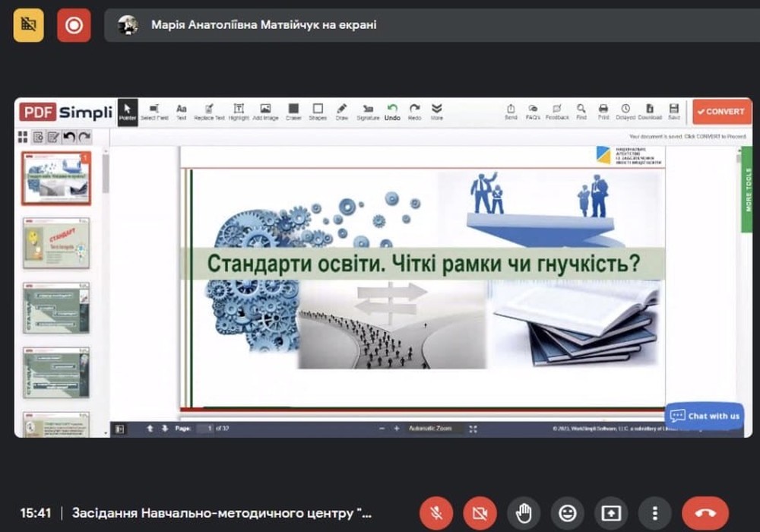Choose the Eraser tool
This screenshot has width=760, height=532.
(293, 112)
